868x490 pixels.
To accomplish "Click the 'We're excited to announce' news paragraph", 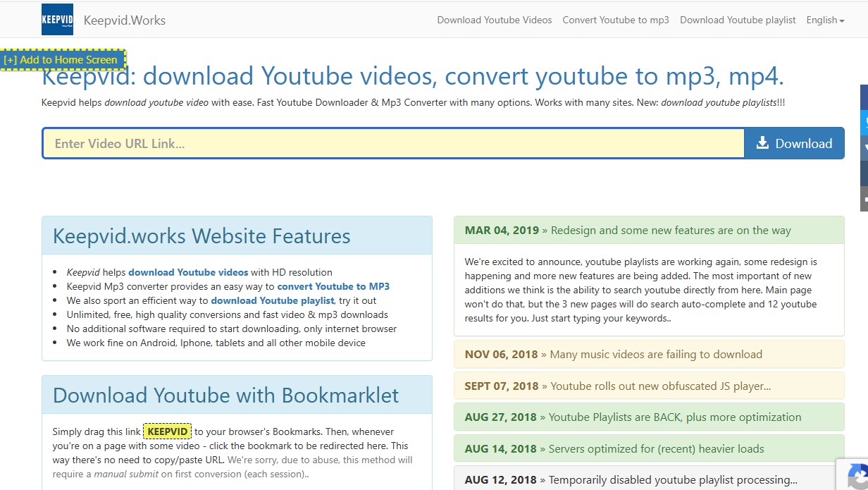I will pyautogui.click(x=641, y=290).
